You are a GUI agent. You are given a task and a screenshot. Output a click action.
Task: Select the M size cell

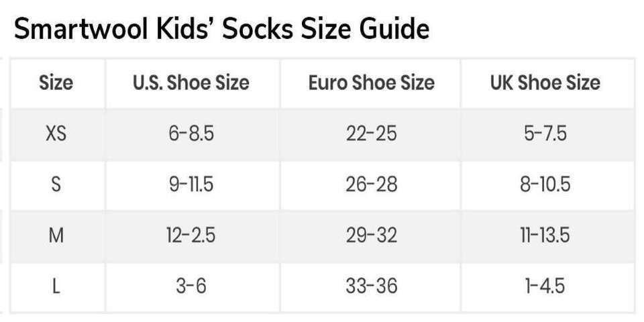[x=56, y=235]
